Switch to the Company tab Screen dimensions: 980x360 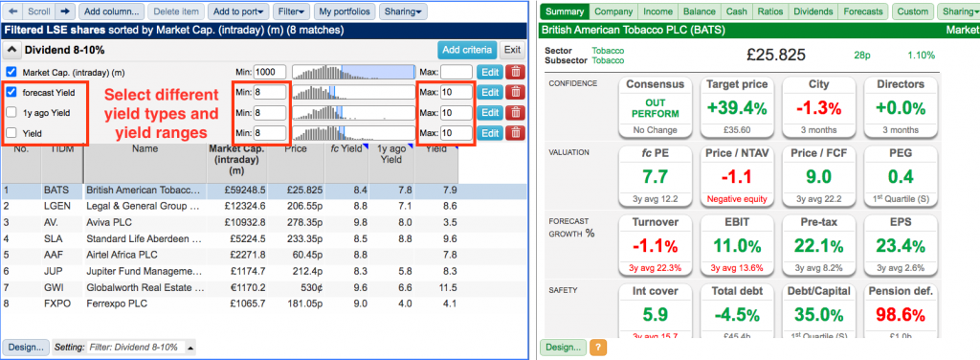(x=613, y=11)
